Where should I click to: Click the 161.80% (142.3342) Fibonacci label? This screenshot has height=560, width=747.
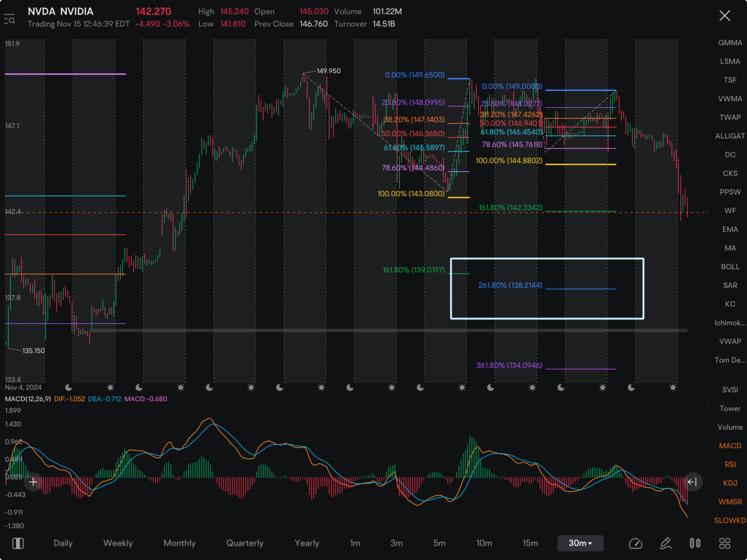(x=510, y=207)
